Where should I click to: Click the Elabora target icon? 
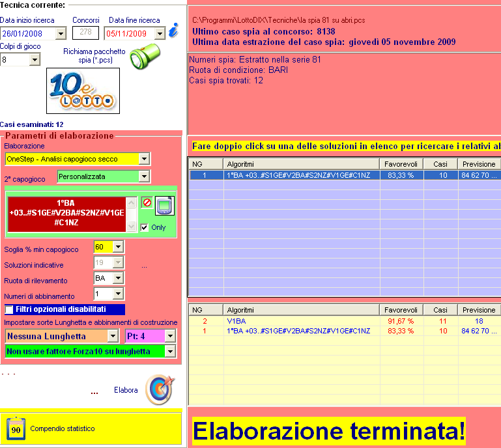[x=158, y=389]
